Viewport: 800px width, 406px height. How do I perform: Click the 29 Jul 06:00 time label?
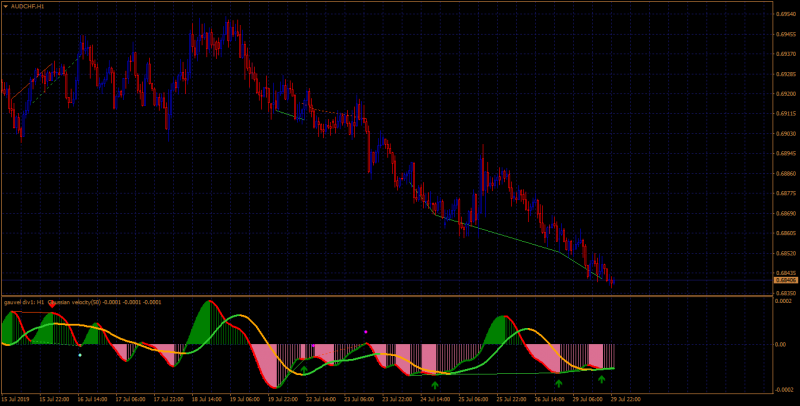coord(588,399)
